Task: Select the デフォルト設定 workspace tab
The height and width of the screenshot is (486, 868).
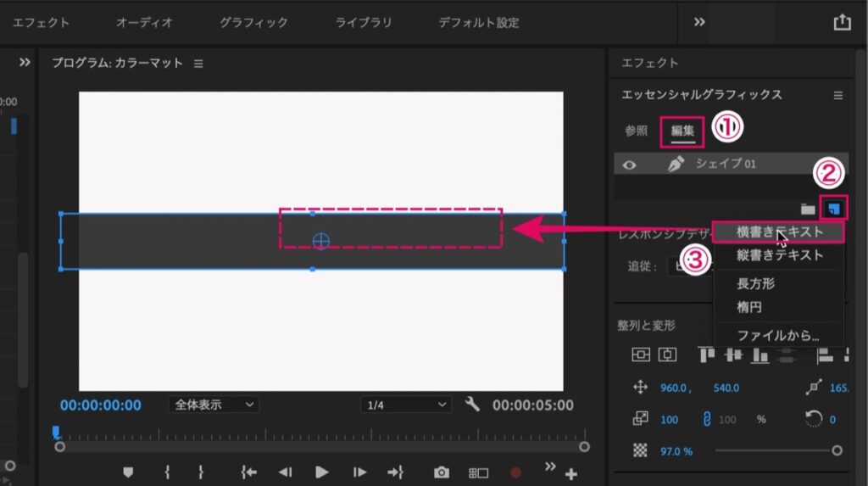Action: (x=479, y=23)
